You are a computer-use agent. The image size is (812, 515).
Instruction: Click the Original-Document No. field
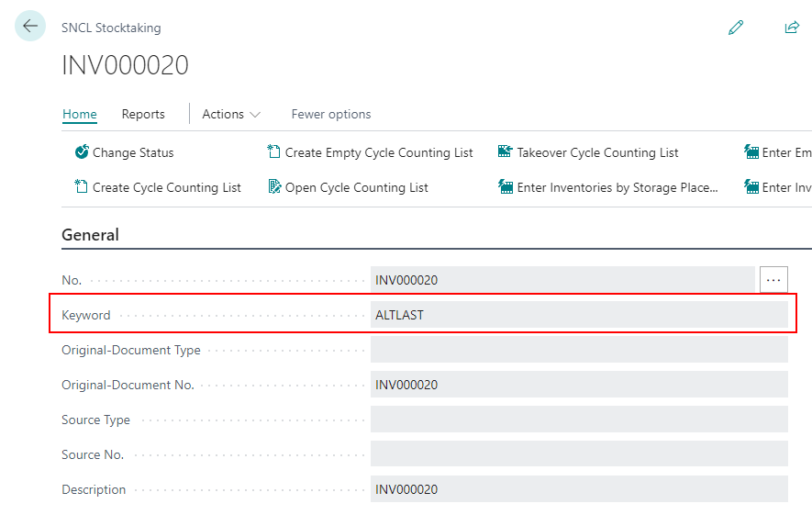(x=579, y=385)
